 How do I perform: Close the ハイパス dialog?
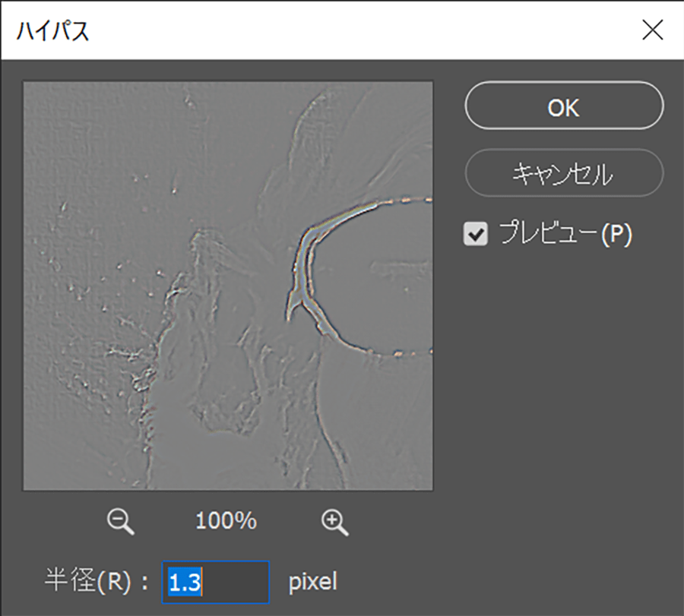tap(653, 30)
